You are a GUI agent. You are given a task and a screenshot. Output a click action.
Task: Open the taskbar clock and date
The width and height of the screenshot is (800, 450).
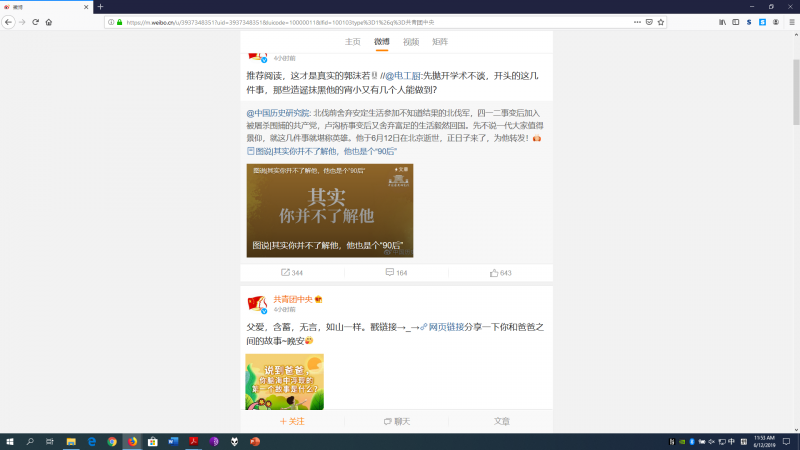(x=764, y=442)
